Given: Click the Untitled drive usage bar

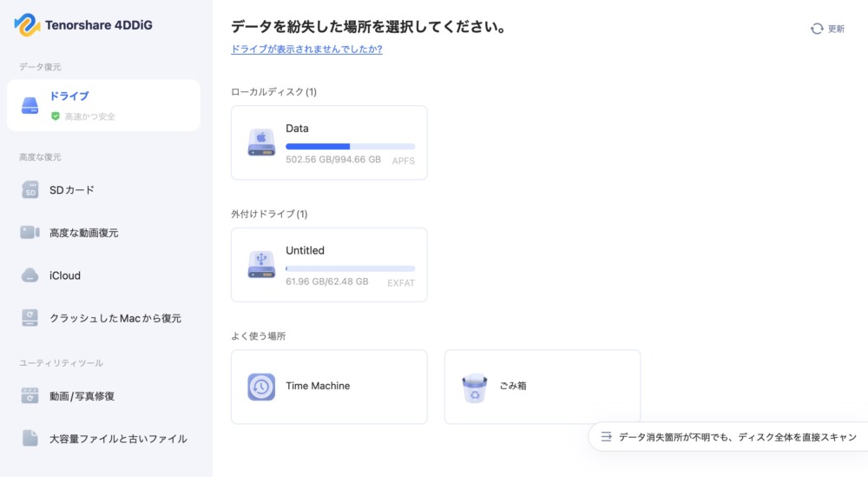Looking at the screenshot, I should click(351, 268).
